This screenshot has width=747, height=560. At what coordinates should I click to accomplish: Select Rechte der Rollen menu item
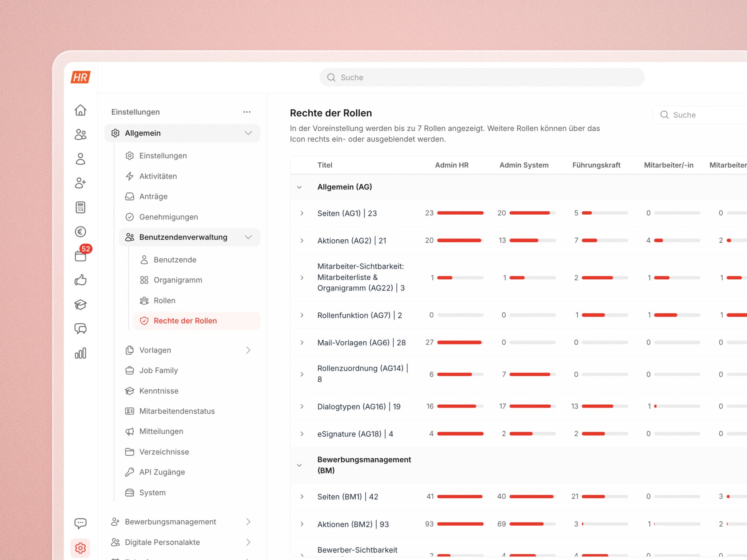197,321
